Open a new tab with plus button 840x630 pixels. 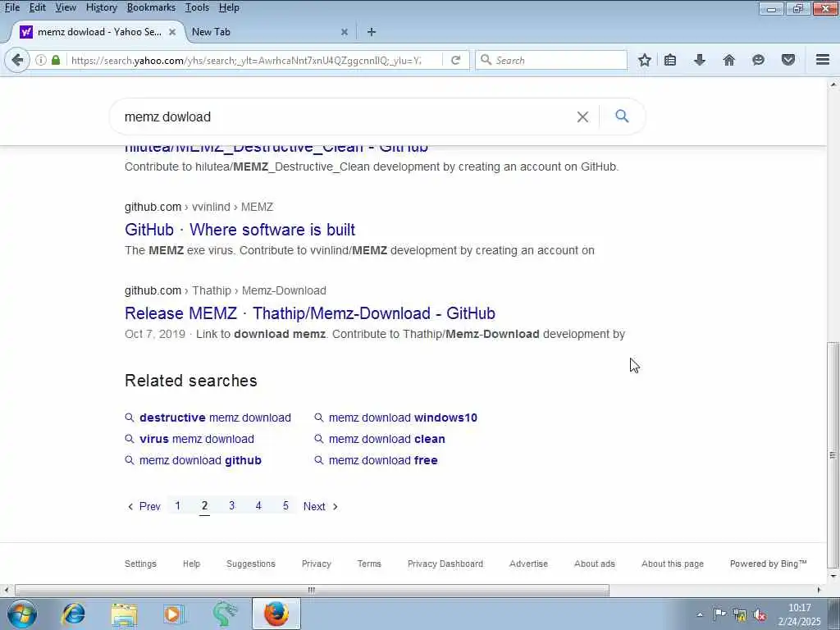[x=372, y=32]
